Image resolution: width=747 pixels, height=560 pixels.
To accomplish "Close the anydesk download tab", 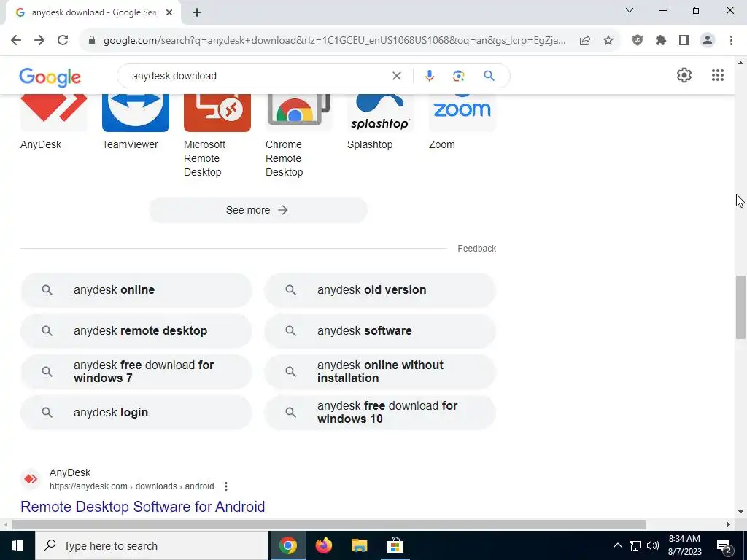I will point(169,12).
